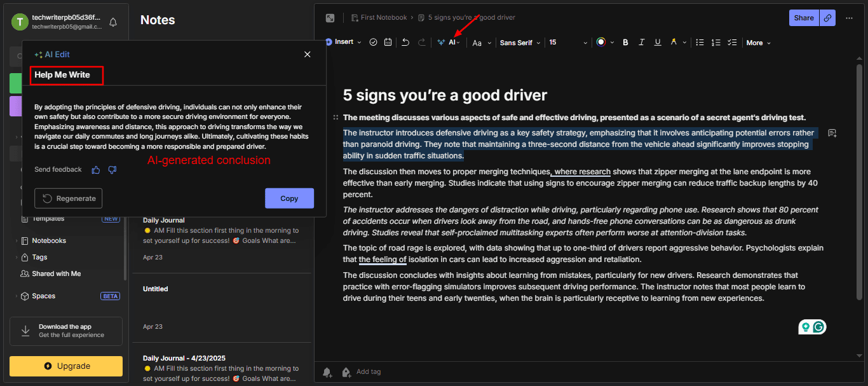
Task: Open the notifications bell
Action: 113,22
